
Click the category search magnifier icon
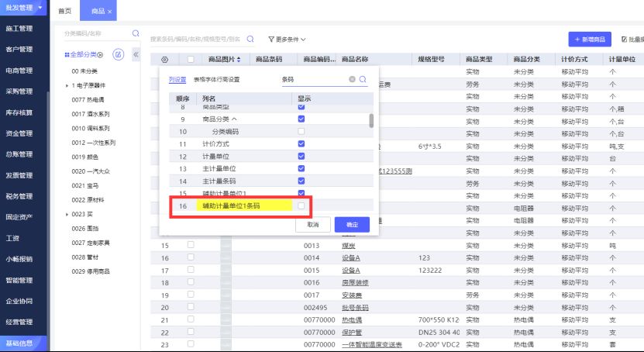tap(136, 34)
